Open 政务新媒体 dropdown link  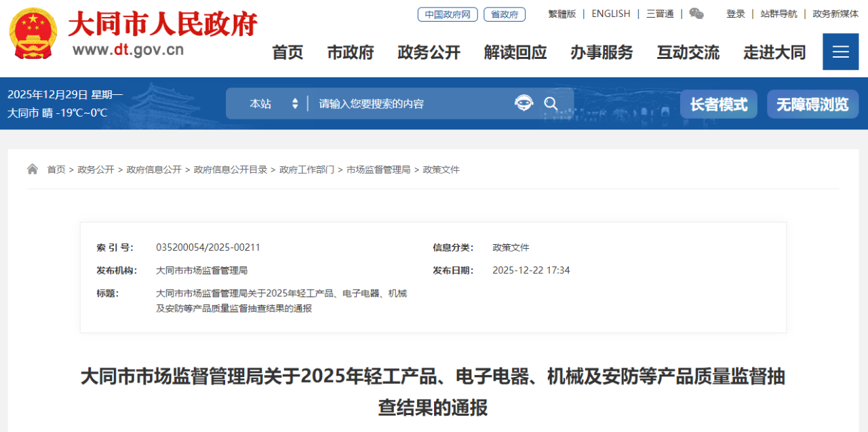835,14
